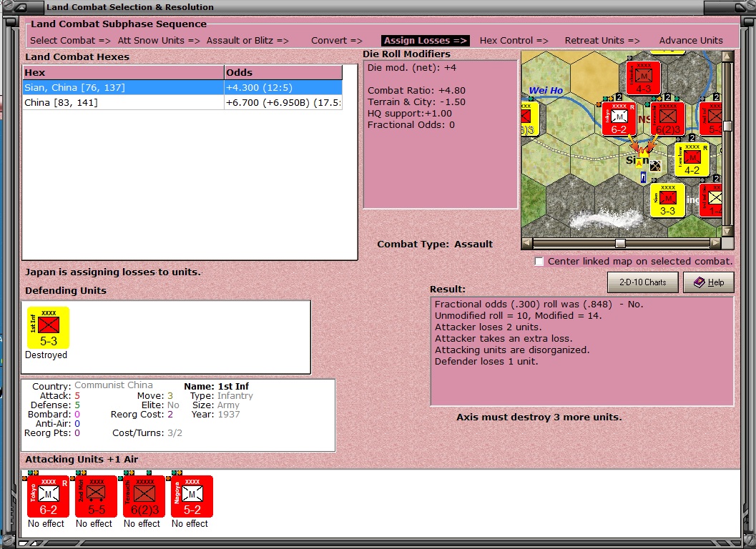Click the Assign Losses subphase step

(426, 41)
